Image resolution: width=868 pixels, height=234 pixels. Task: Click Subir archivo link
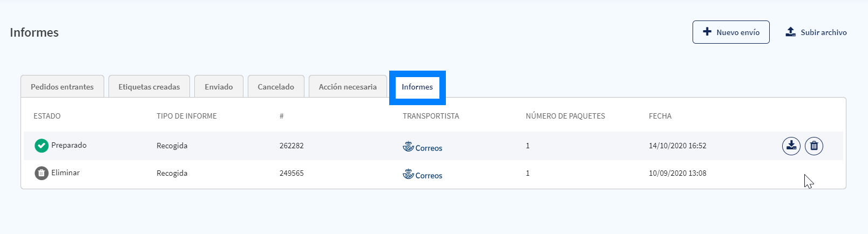(x=823, y=32)
